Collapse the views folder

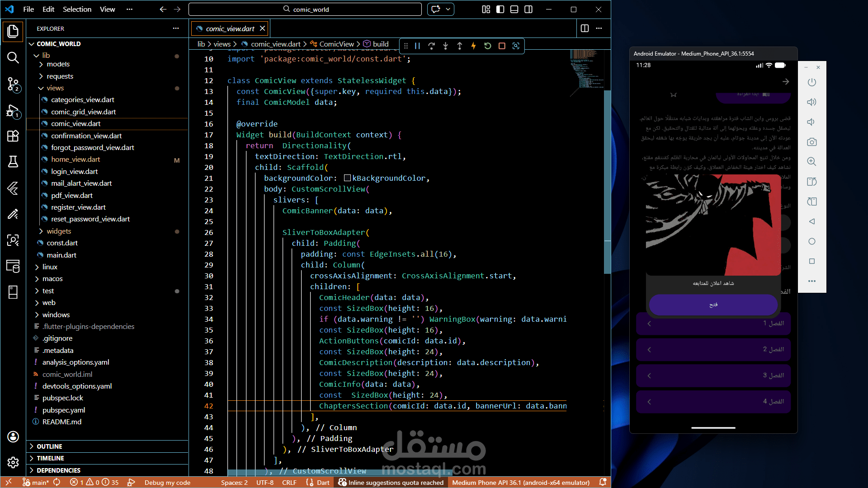point(55,88)
